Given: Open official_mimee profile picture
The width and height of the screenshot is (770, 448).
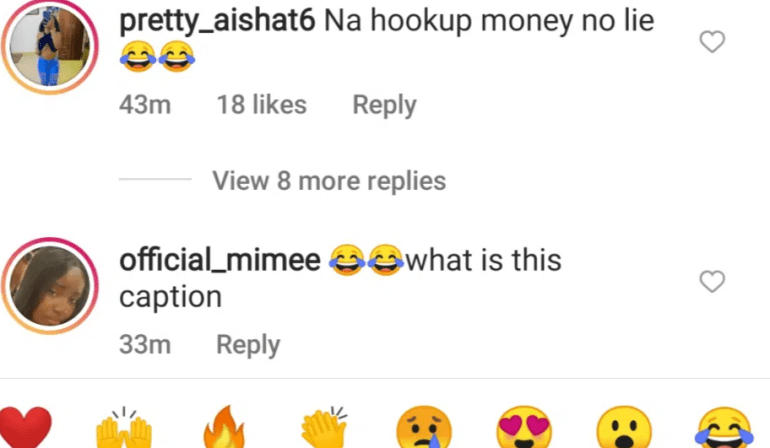Looking at the screenshot, I should coord(49,287).
